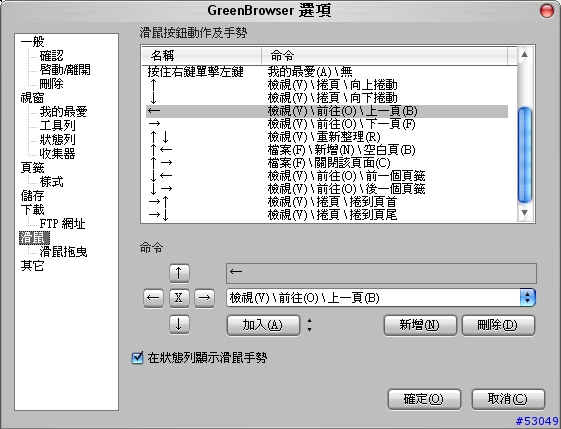Select the 下一頁(F) gesture row

click(327, 124)
